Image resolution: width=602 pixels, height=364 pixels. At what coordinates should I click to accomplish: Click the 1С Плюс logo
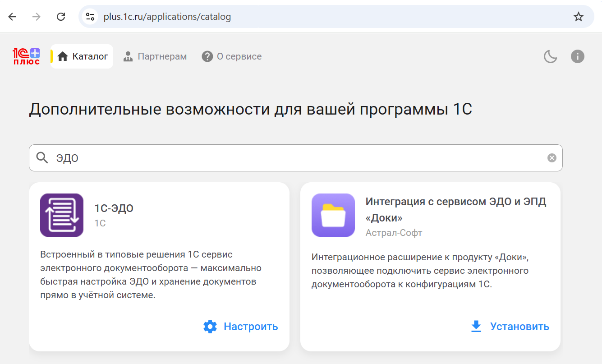point(26,56)
